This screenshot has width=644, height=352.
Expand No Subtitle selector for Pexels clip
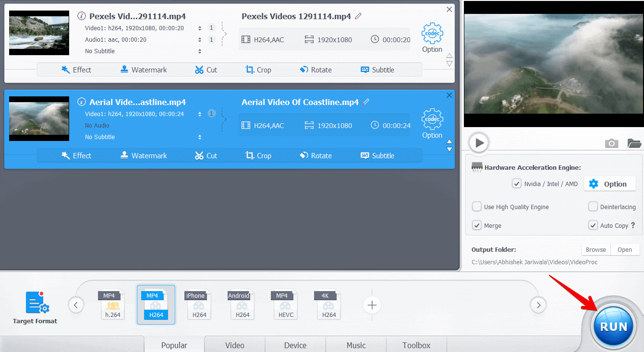coord(200,51)
